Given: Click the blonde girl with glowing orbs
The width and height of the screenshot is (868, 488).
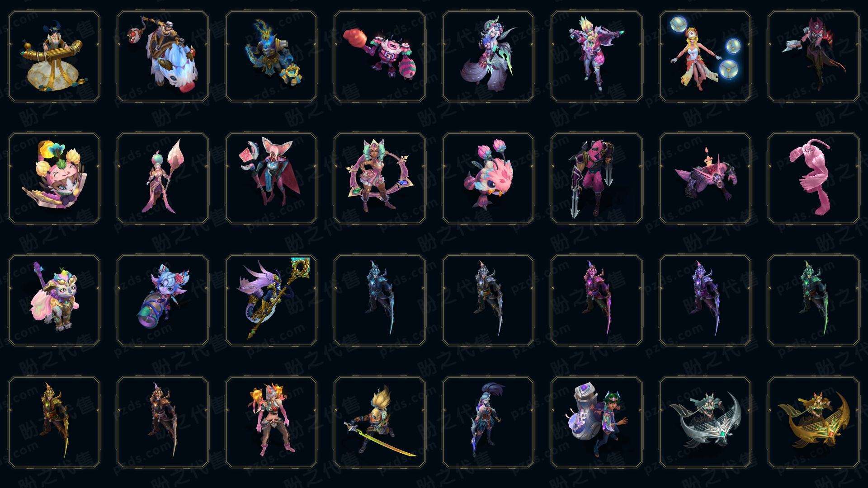Looking at the screenshot, I should pyautogui.click(x=705, y=56).
